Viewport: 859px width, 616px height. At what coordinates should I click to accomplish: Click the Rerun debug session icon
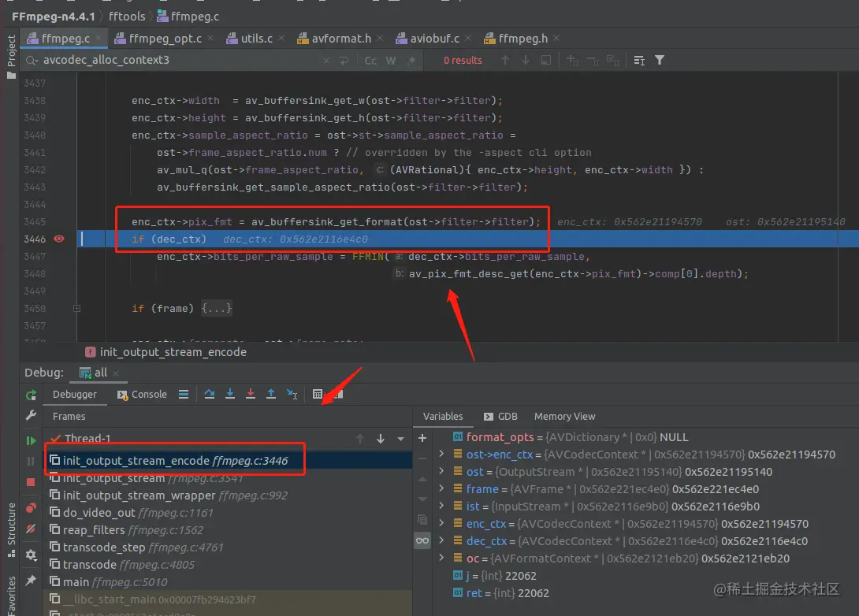[31, 395]
